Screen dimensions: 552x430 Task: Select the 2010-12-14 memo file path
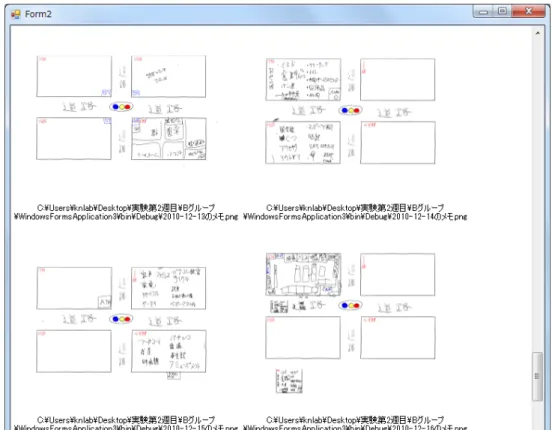click(355, 212)
